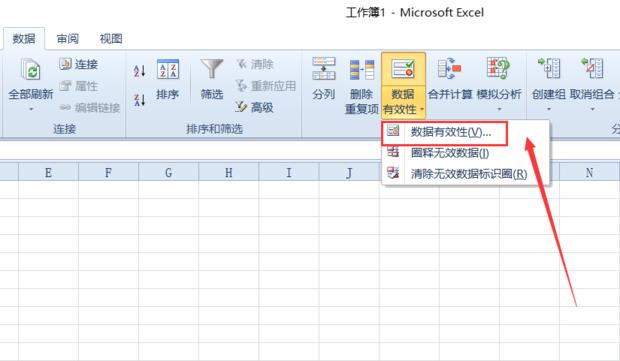Screen dimensions: 620x361
Task: Click the Data Validation (数据有效性) ribbon icon
Action: click(403, 69)
